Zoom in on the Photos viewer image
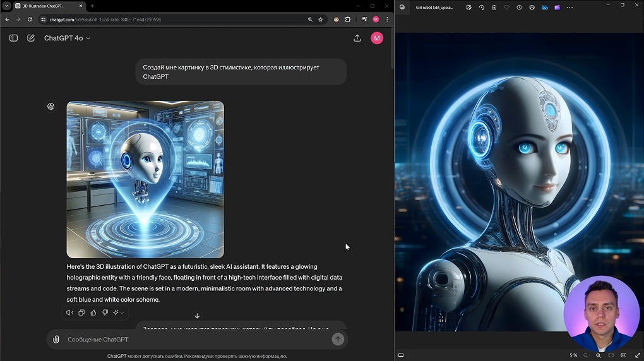This screenshot has width=644, height=361. pos(599,355)
